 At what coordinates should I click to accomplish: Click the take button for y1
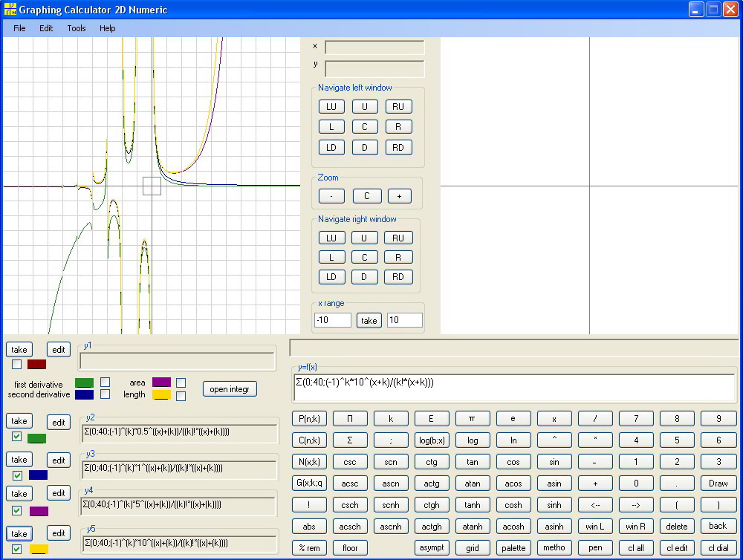[19, 350]
